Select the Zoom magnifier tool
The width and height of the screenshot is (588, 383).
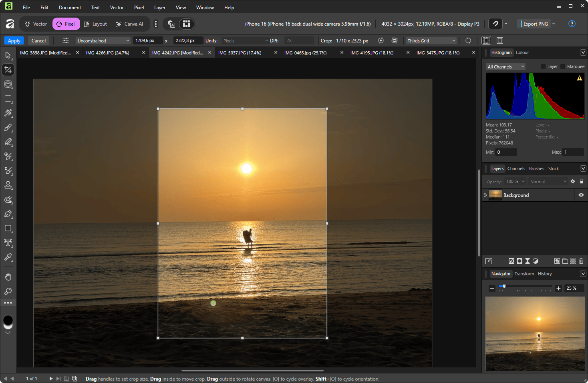(8, 291)
